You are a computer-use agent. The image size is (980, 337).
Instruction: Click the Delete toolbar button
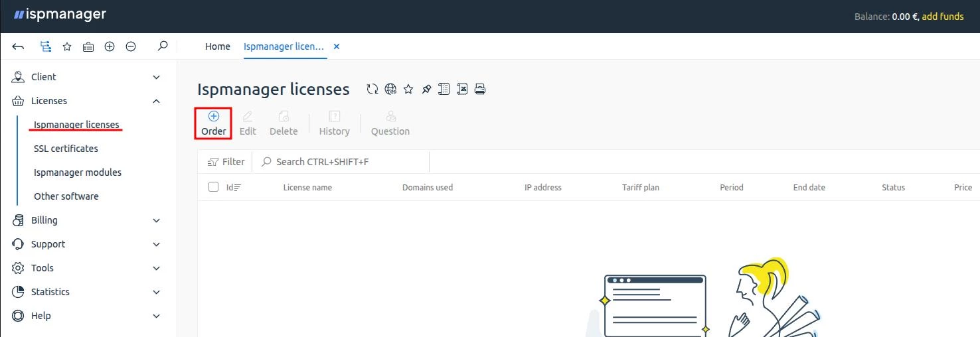(x=284, y=123)
